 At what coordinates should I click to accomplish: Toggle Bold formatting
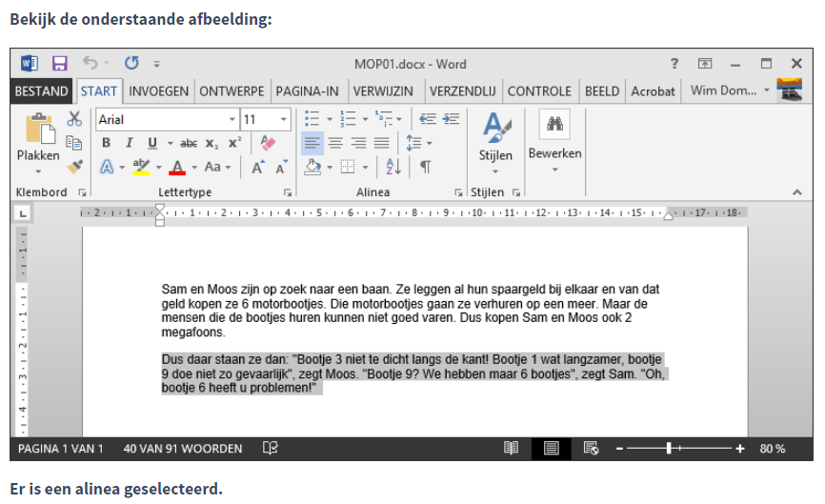(107, 143)
